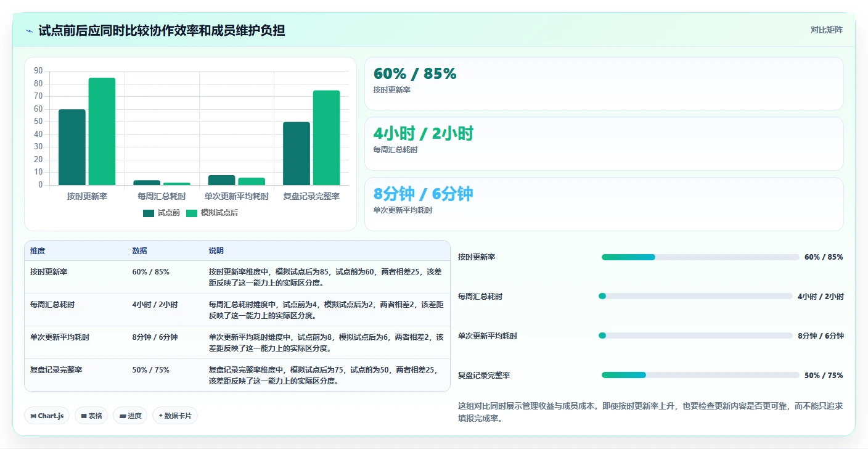Select the 表格 chip
This screenshot has height=449, width=868.
point(91,416)
